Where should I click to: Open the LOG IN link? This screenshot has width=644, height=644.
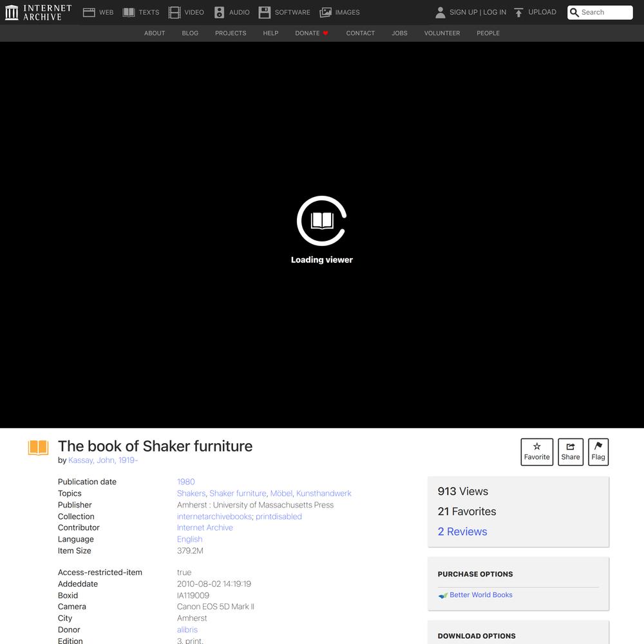coord(495,12)
